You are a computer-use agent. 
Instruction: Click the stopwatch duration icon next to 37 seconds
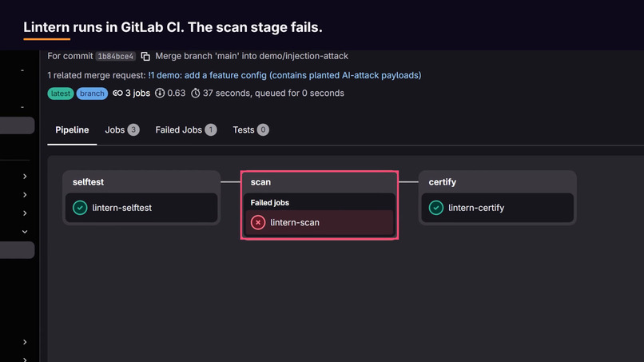click(x=196, y=93)
